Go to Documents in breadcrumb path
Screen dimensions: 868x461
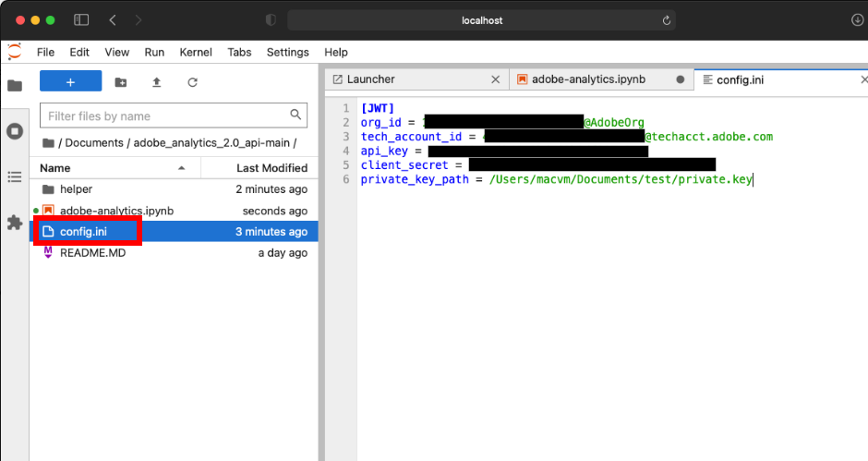click(94, 143)
